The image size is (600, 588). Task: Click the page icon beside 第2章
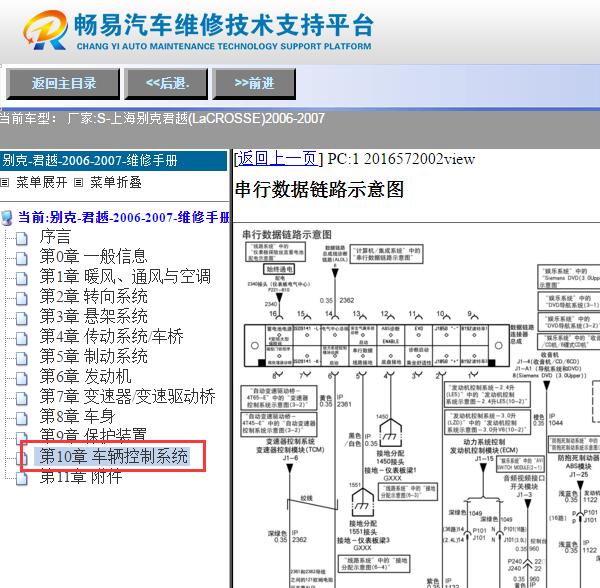coord(22,298)
